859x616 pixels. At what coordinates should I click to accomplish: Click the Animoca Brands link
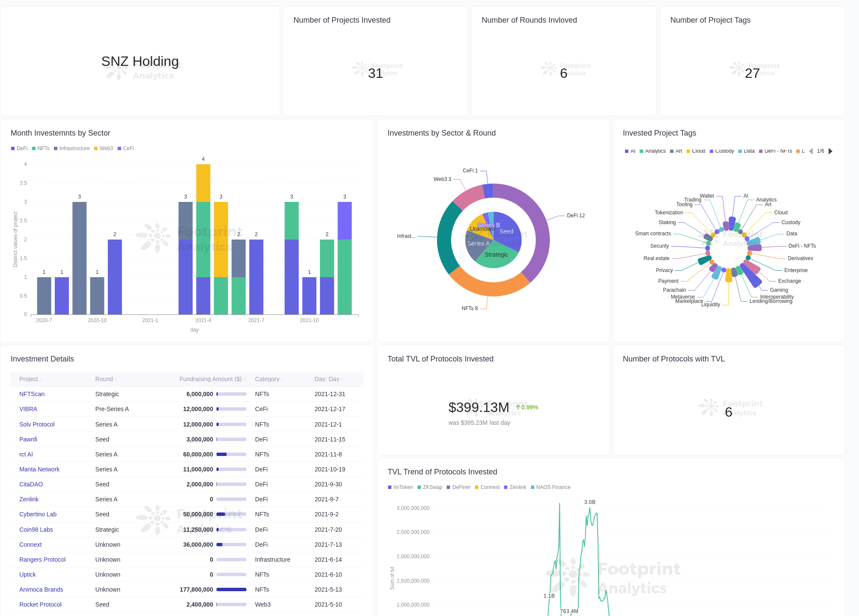coord(41,589)
